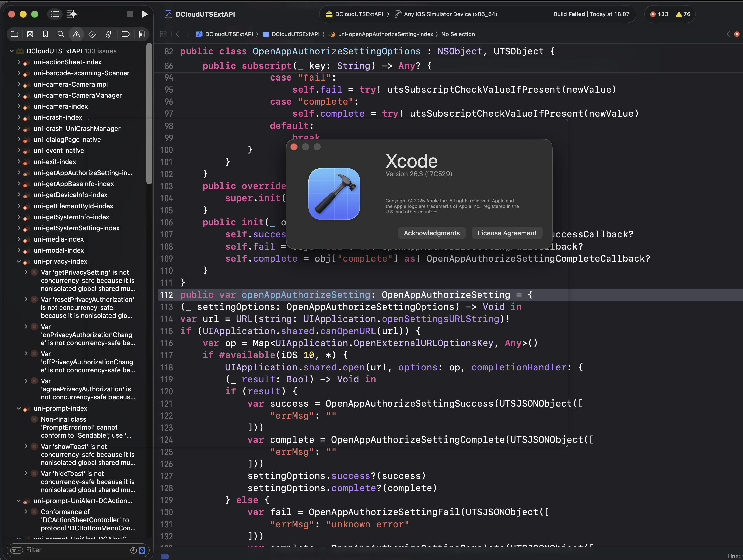The image size is (743, 560).
Task: Expand the 'showToast' issue details
Action: coord(26,446)
